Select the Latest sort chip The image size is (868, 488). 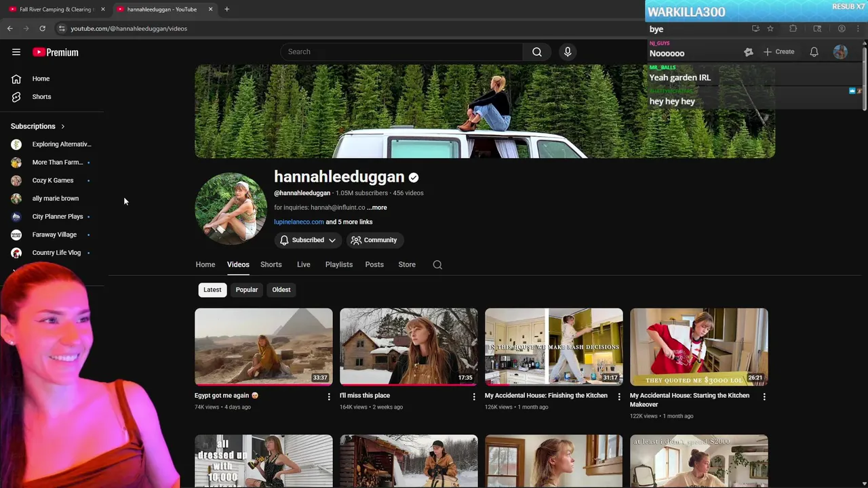[212, 289]
